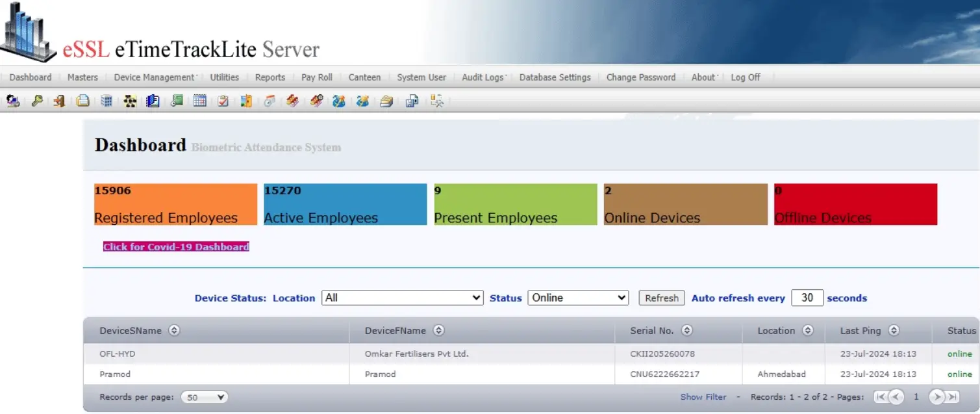
Task: Open the Masters menu
Action: click(x=82, y=77)
